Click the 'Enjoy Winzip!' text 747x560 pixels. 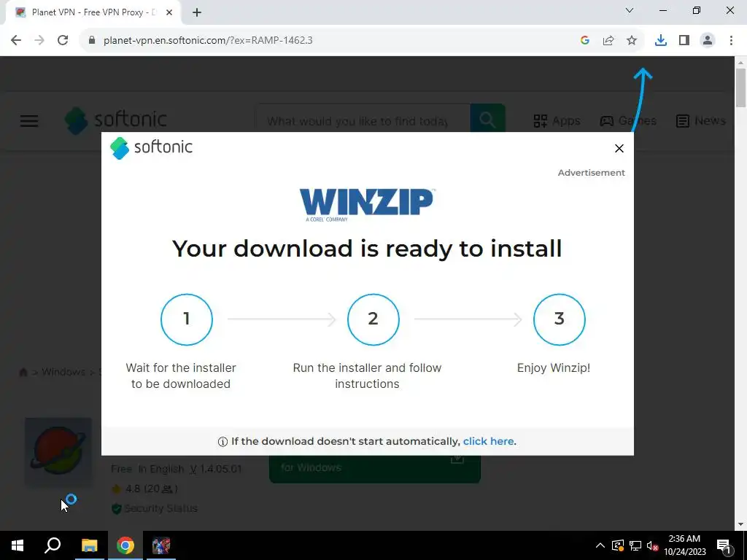[554, 368]
